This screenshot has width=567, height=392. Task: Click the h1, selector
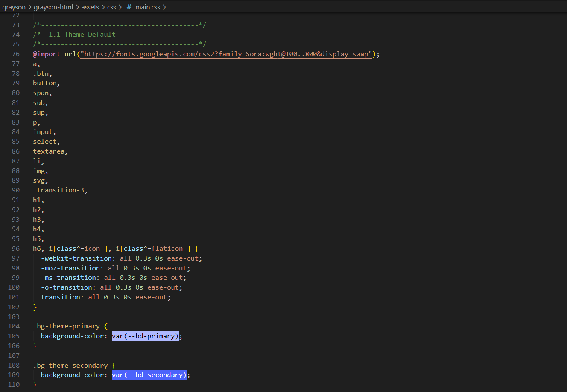tap(38, 200)
